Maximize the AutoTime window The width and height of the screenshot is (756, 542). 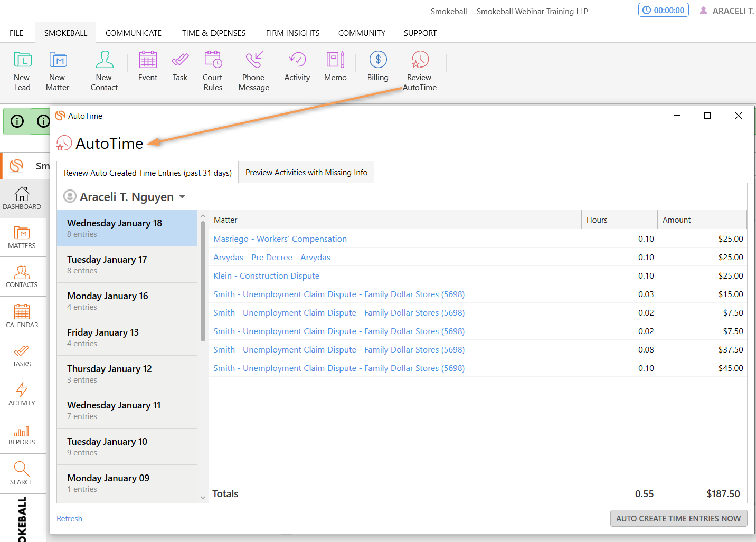point(707,116)
